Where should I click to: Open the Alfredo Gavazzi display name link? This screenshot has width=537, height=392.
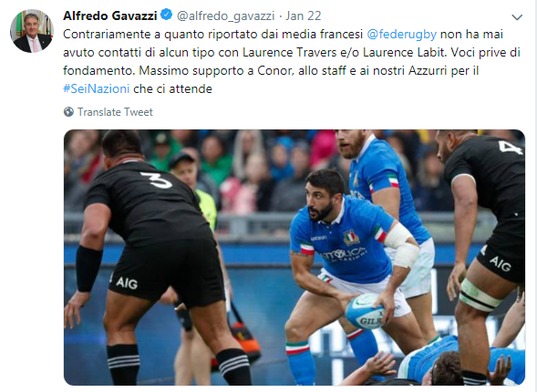pos(110,15)
